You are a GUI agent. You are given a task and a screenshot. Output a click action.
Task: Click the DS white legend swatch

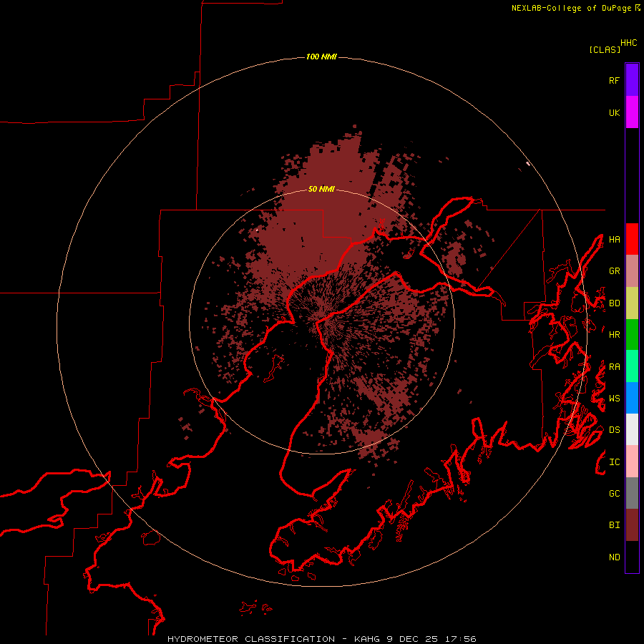(632, 429)
